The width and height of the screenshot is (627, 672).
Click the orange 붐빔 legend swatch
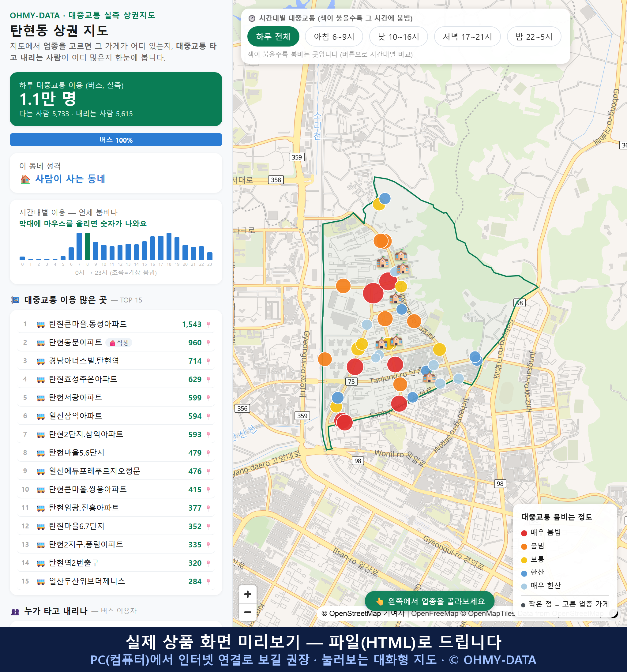[524, 546]
